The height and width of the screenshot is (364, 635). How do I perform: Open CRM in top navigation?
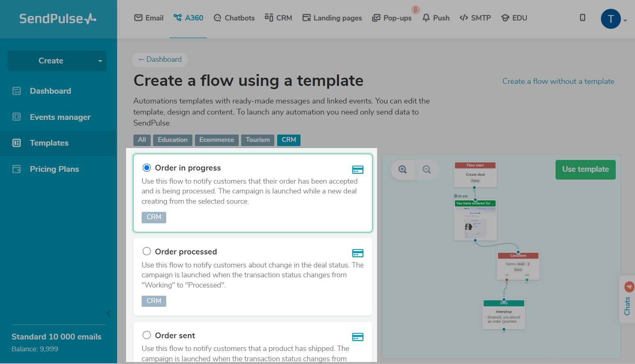(x=278, y=18)
